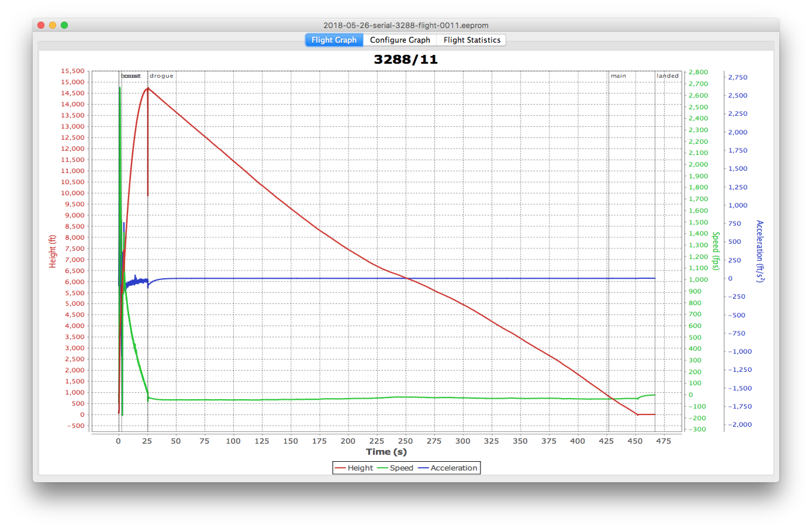The height and width of the screenshot is (529, 812).
Task: Click the green Speed legend line swatch
Action: 382,468
